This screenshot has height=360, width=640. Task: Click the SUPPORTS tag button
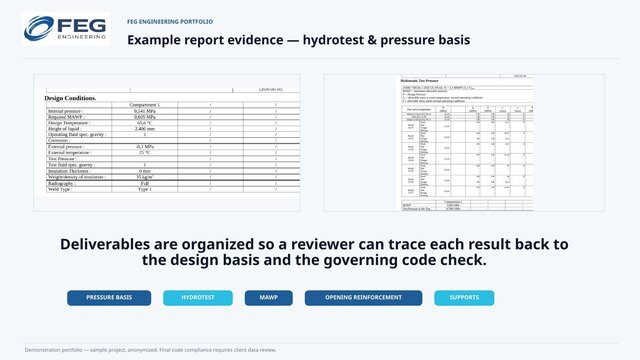click(x=464, y=298)
